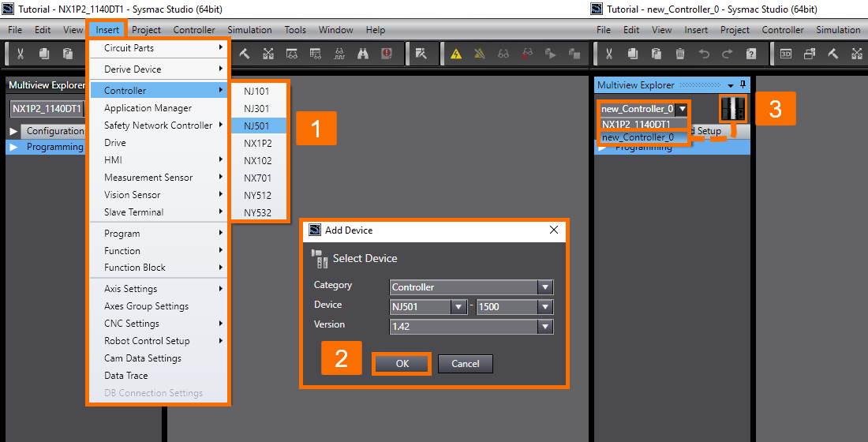Click watch window icon right of Rebuild
Image resolution: width=868 pixels, height=442 pixels.
[292, 54]
